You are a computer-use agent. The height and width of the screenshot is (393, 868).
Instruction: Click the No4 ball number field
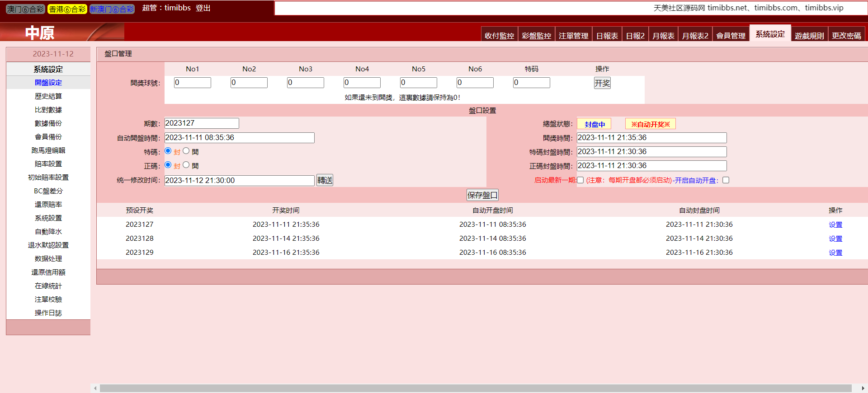point(362,83)
